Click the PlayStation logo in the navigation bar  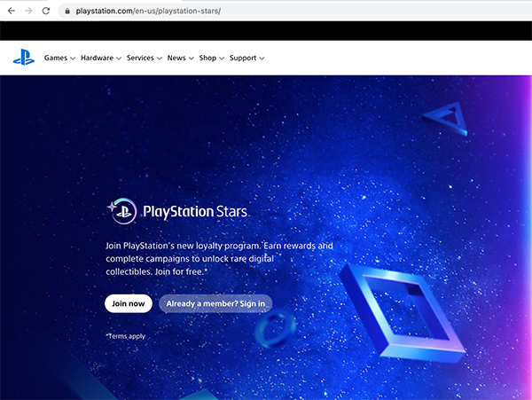pos(24,57)
